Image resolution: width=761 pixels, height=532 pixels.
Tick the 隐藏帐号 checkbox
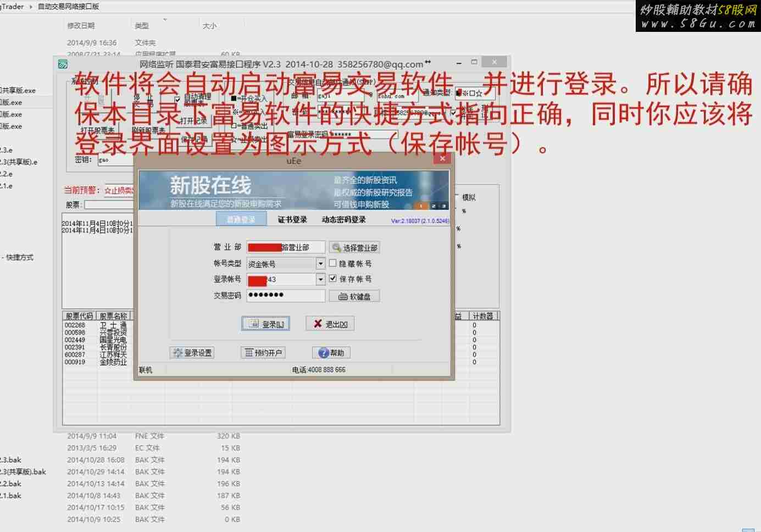pos(333,263)
